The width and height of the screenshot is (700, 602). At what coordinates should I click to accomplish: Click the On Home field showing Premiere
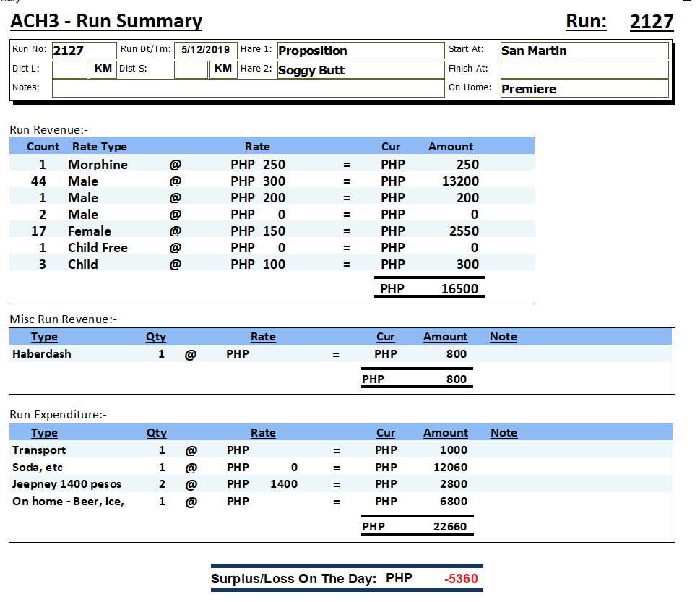pos(584,89)
